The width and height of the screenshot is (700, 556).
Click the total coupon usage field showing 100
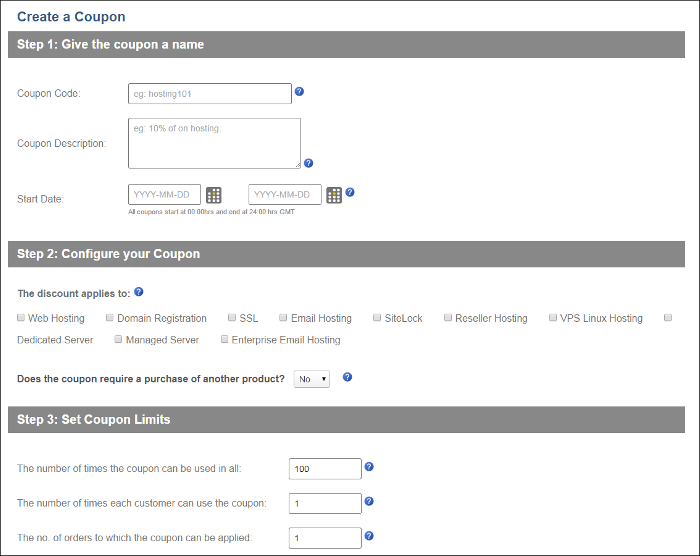pos(324,469)
